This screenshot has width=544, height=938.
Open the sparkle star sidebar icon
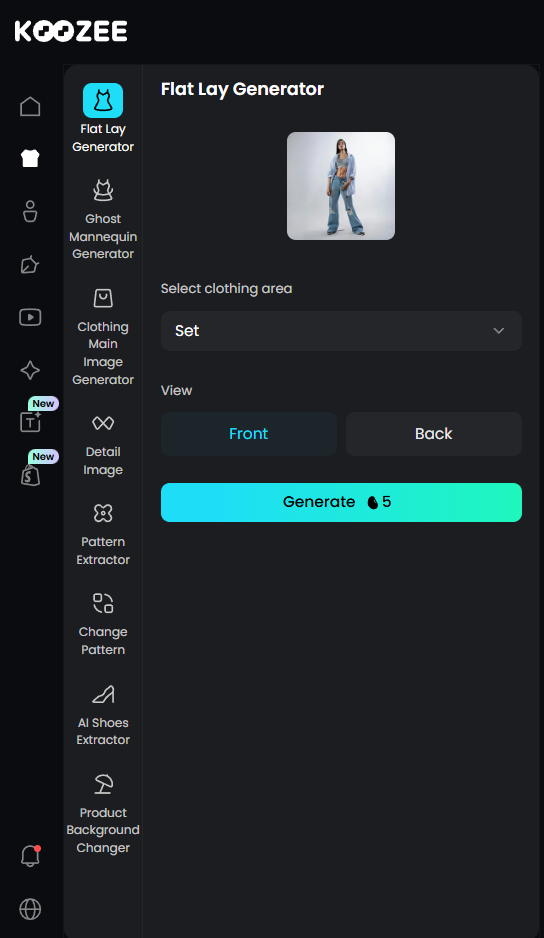point(30,370)
